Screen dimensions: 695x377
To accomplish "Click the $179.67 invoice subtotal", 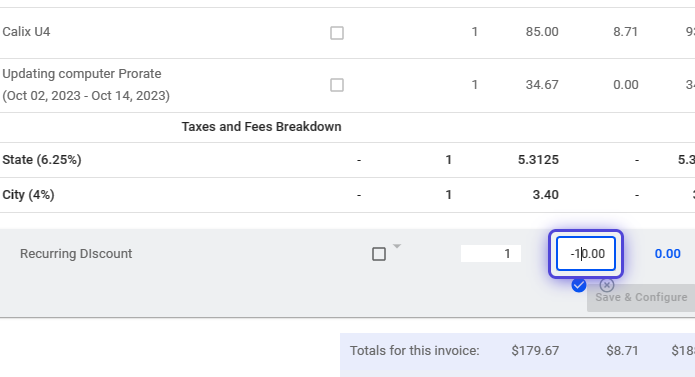I will [535, 351].
